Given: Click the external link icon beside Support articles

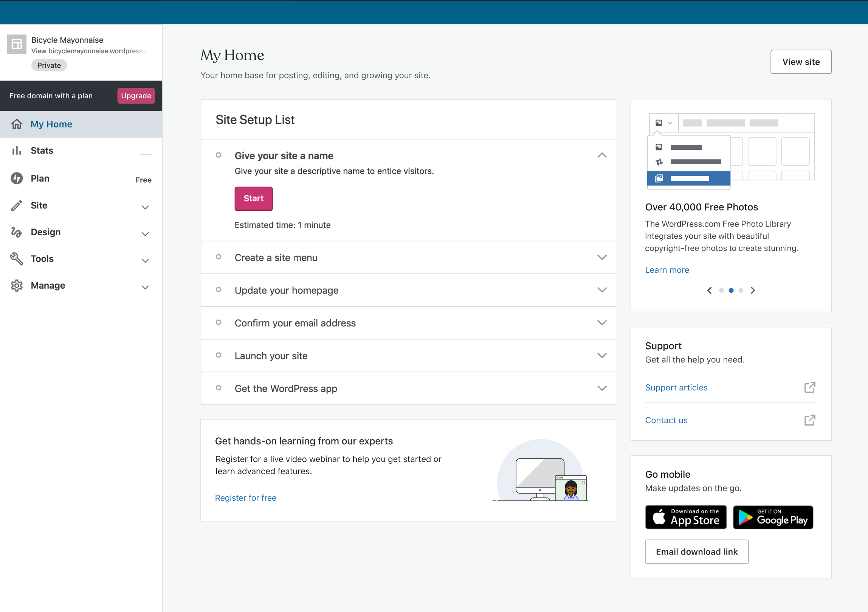Looking at the screenshot, I should click(x=809, y=387).
